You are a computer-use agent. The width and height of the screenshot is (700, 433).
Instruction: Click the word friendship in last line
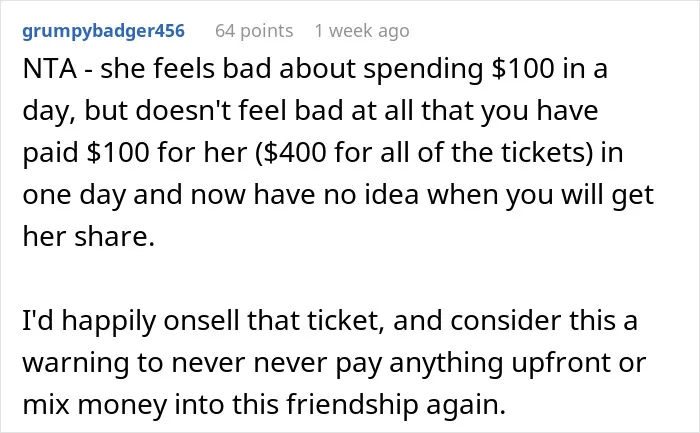pos(353,404)
